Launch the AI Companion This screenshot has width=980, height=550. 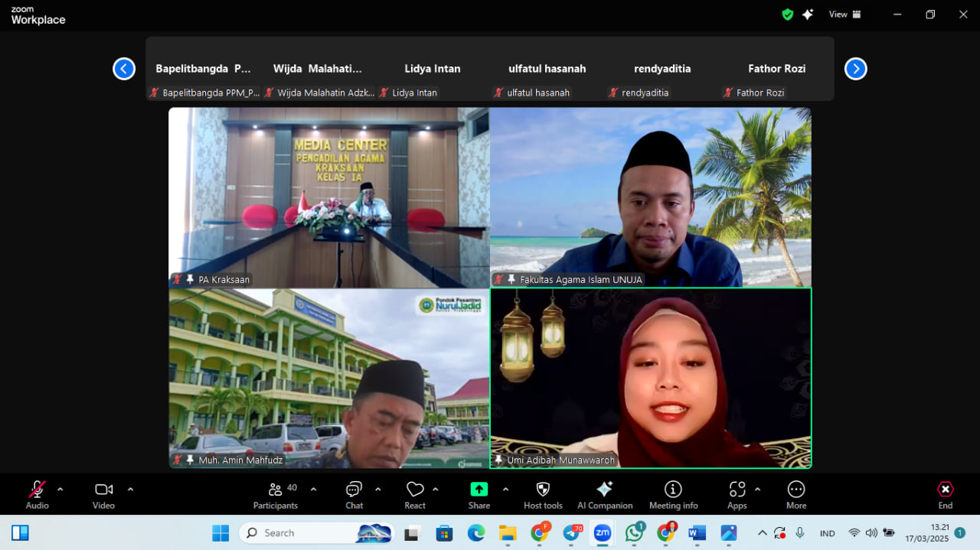coord(605,495)
